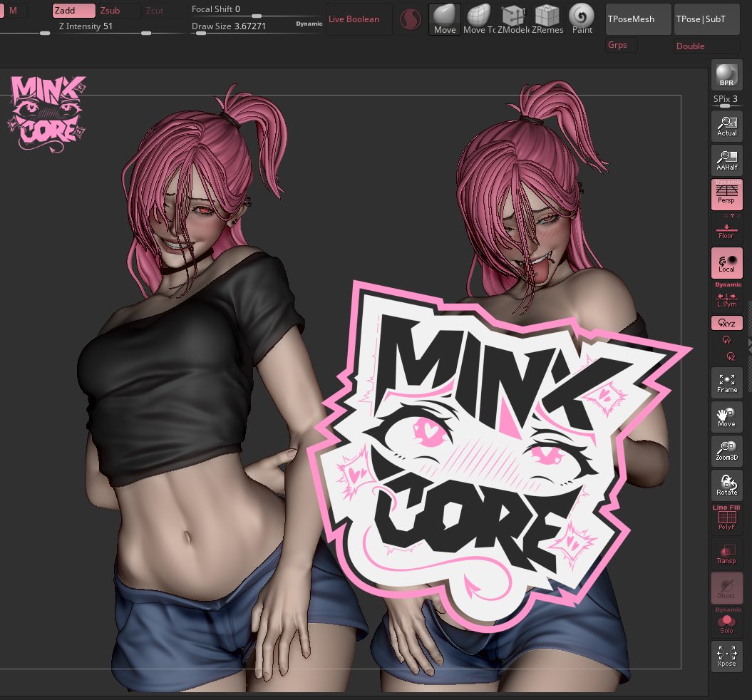Adjust the SPix 3 slider
Image resolution: width=752 pixels, height=700 pixels.
pos(726,101)
